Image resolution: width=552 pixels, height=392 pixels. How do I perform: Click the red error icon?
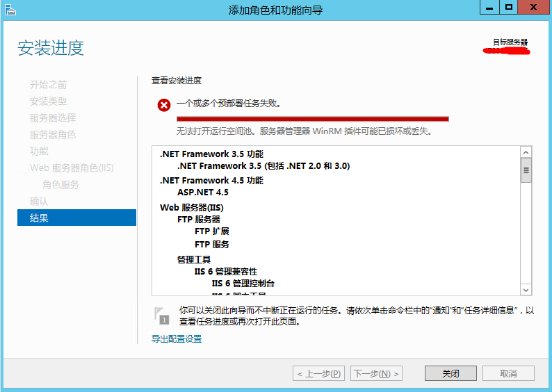point(164,105)
